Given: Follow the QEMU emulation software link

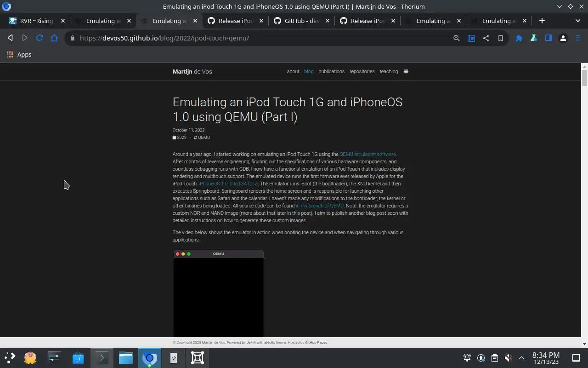Looking at the screenshot, I should tap(367, 154).
